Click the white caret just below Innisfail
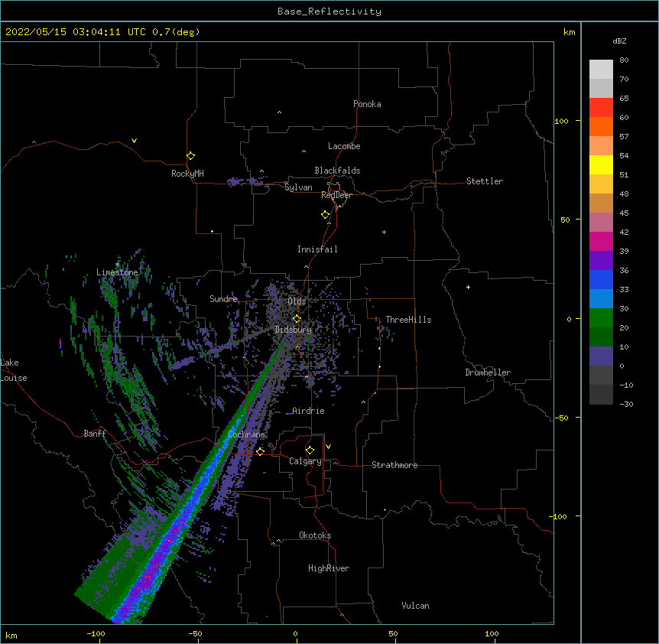 tap(306, 266)
